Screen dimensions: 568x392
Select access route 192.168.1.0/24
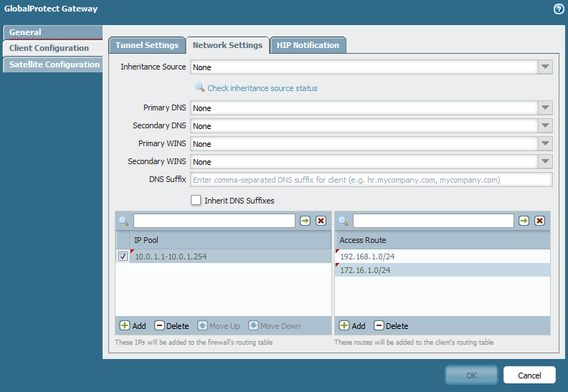point(442,257)
